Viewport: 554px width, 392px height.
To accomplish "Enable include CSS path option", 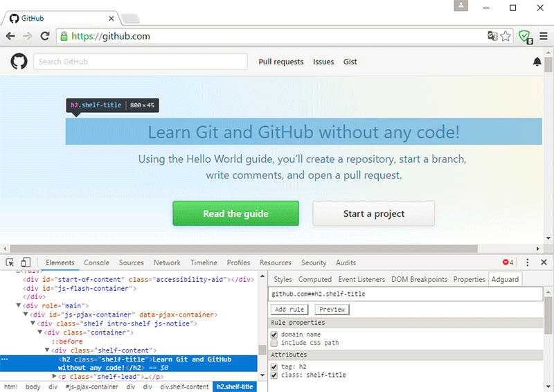I will pyautogui.click(x=275, y=343).
